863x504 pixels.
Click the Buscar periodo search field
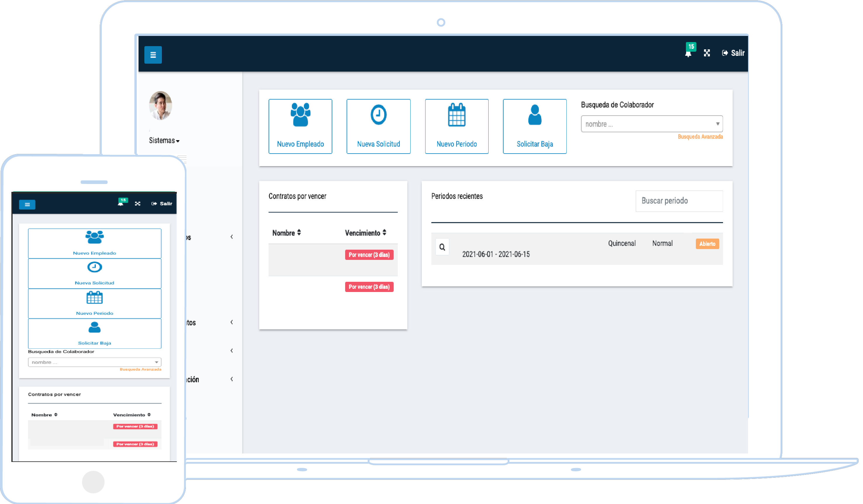point(679,201)
